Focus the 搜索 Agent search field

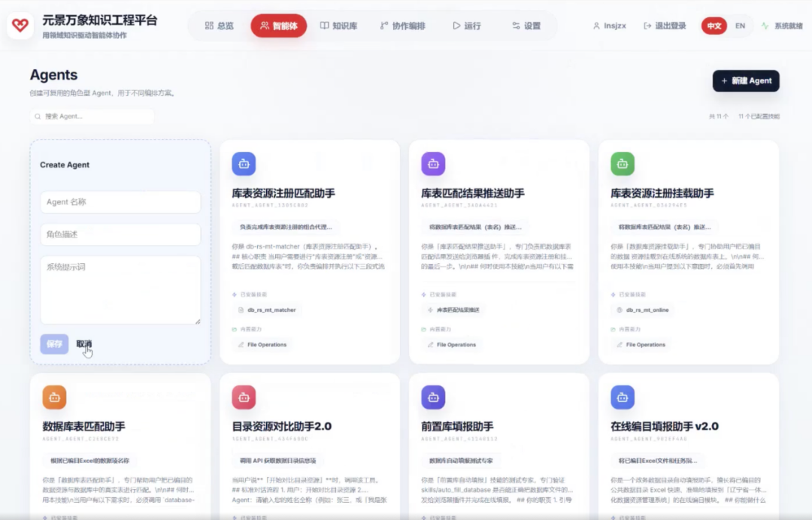point(92,116)
